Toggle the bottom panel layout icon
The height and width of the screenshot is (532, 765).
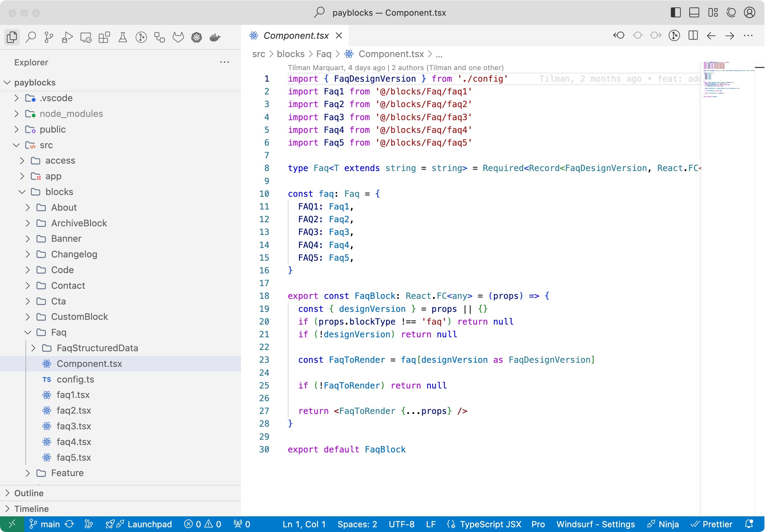[694, 13]
